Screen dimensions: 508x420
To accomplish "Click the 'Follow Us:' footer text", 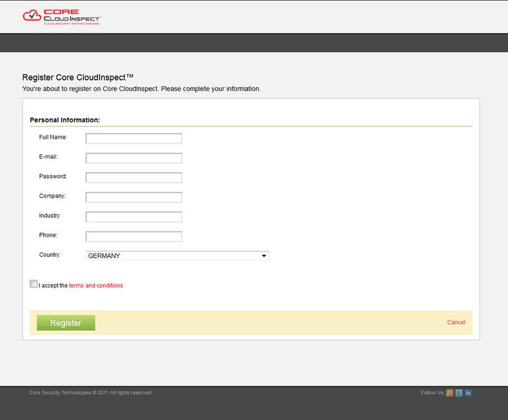I will coord(432,393).
